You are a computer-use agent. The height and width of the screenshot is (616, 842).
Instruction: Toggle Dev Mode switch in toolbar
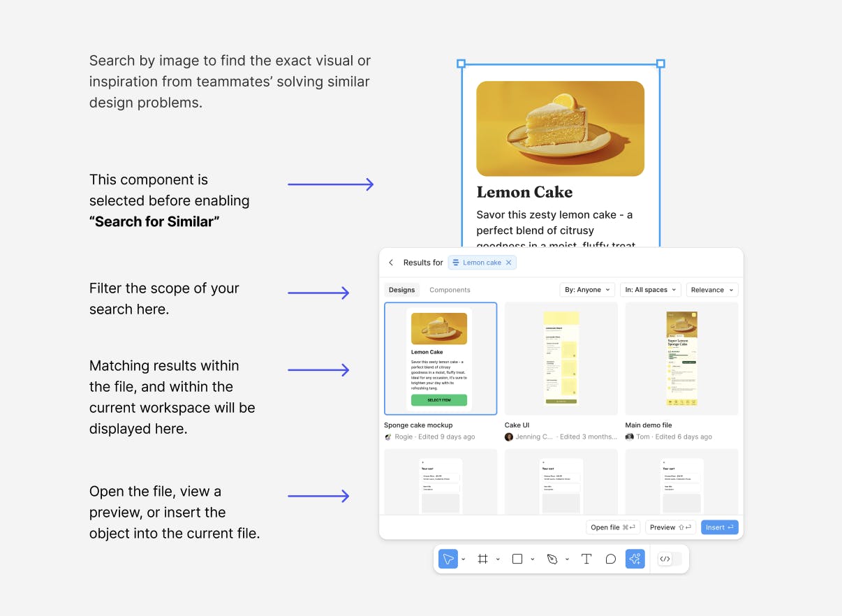tap(670, 559)
